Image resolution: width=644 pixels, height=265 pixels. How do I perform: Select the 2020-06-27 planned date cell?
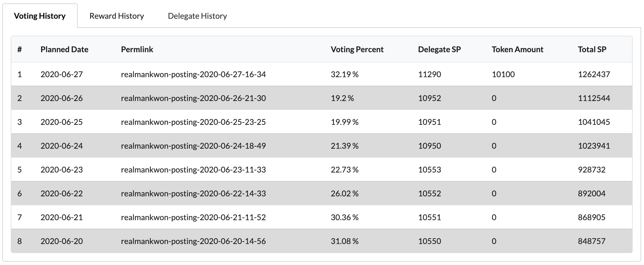click(x=62, y=74)
